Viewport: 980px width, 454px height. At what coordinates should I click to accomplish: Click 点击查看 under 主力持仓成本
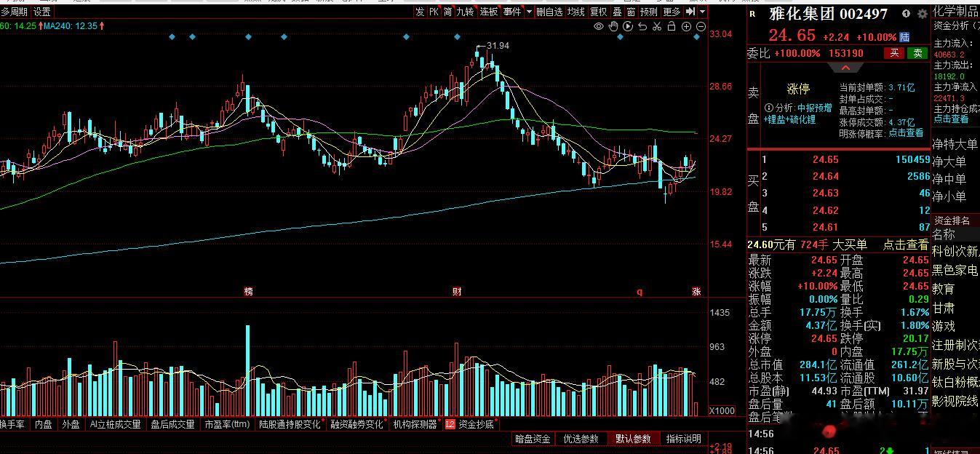(951, 119)
